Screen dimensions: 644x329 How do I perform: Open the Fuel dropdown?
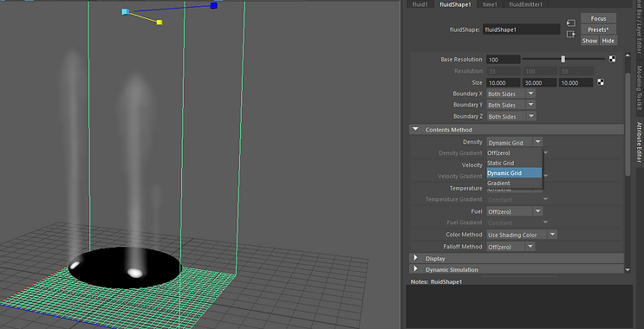515,211
